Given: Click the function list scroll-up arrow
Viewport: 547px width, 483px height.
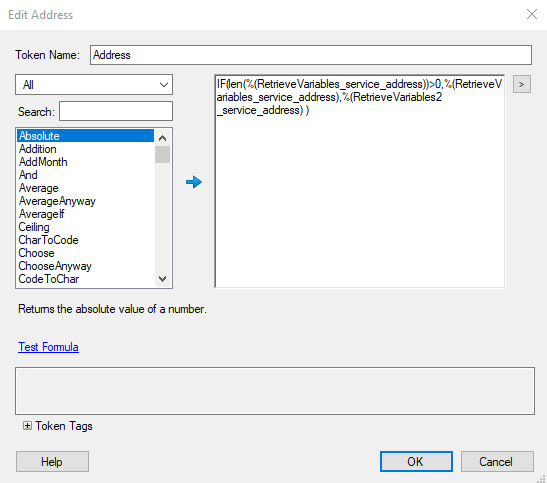Looking at the screenshot, I should coord(162,138).
